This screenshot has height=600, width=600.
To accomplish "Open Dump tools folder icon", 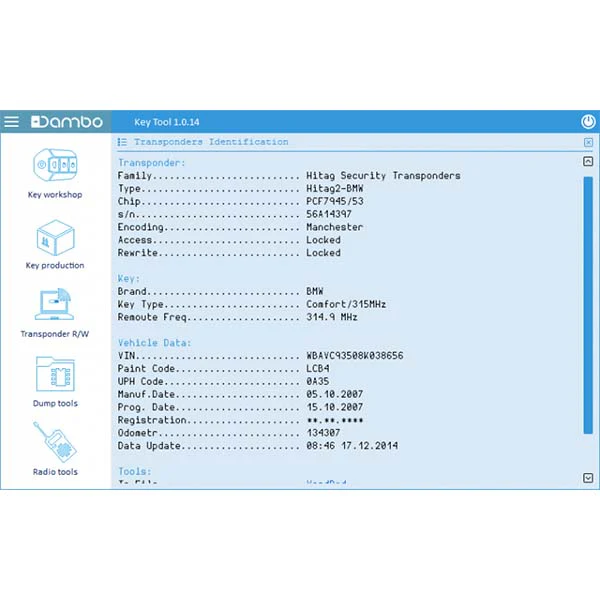I will pos(55,374).
